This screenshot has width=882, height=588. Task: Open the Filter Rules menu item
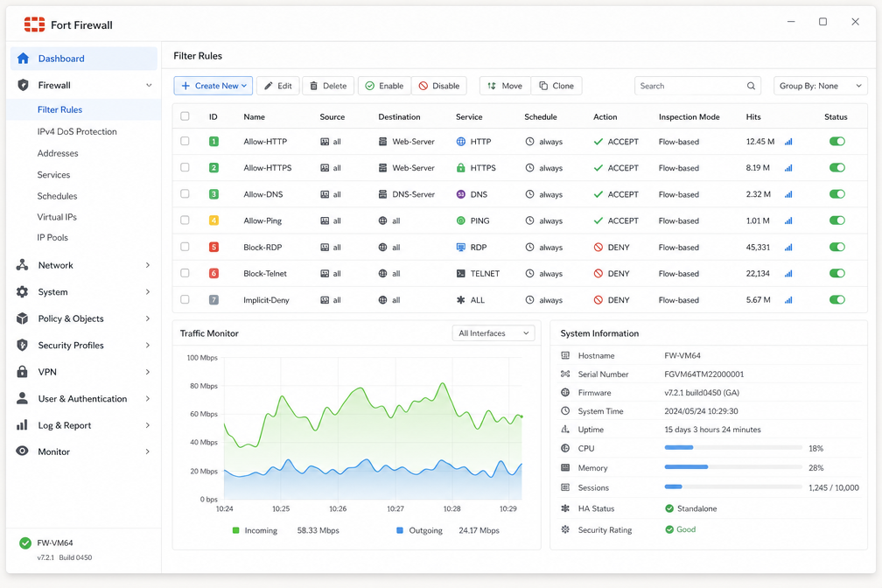pyautogui.click(x=84, y=109)
